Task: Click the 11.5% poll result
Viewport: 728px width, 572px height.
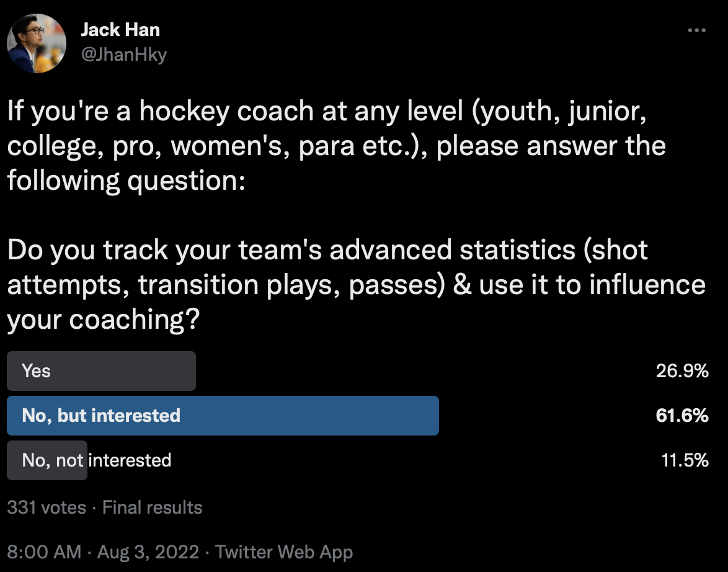Action: [x=685, y=460]
